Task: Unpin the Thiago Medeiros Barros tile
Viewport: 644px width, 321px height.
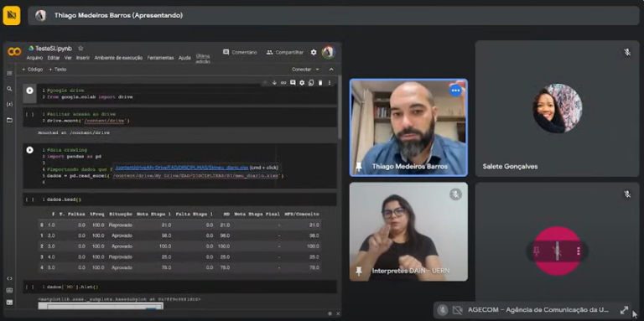Action: point(359,167)
